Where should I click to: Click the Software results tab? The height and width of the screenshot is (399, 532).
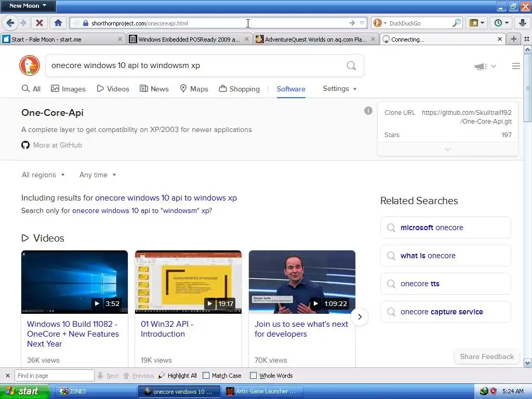pyautogui.click(x=291, y=89)
